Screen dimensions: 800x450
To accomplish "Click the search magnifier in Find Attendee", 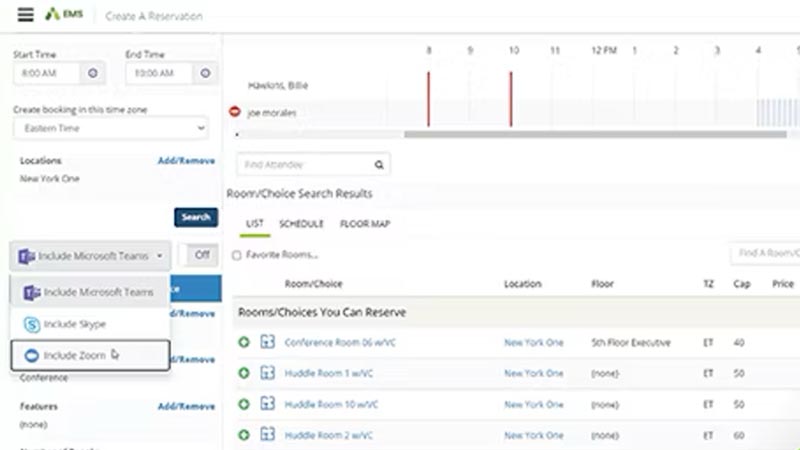I will (x=379, y=164).
